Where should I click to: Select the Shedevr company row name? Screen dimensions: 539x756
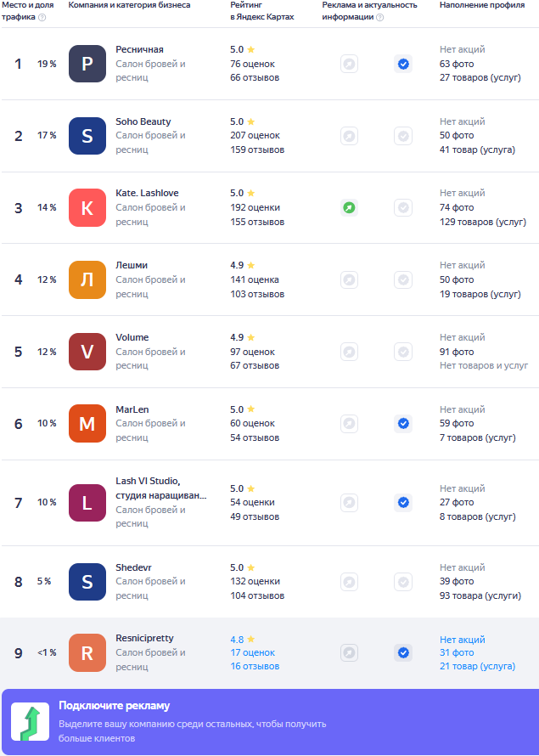[x=133, y=567]
